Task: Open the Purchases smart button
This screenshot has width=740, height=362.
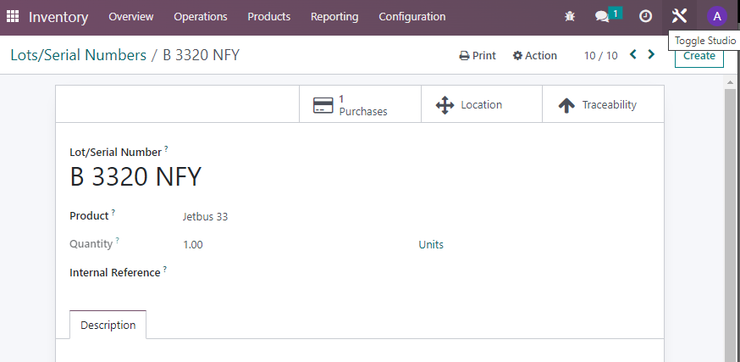Action: click(x=360, y=104)
